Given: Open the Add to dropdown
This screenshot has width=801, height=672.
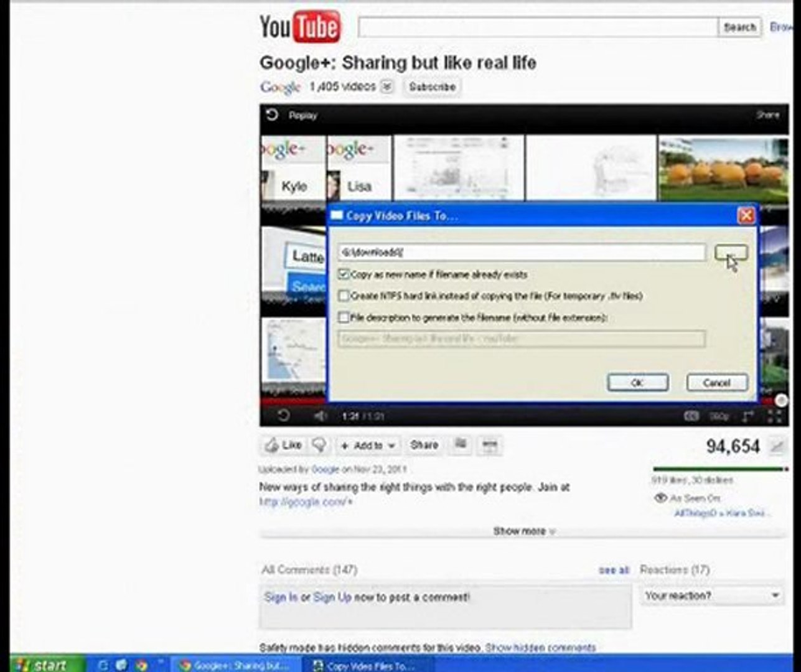Looking at the screenshot, I should click(x=368, y=446).
